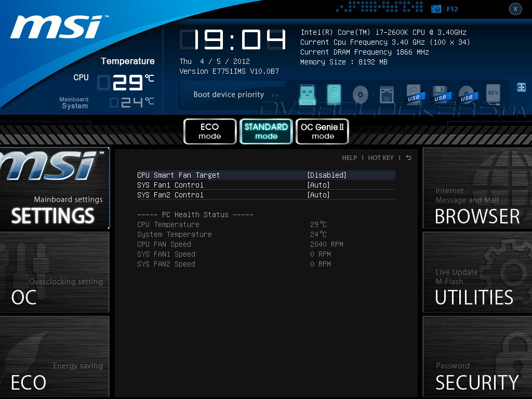This screenshot has height=399, width=532.
Task: Click the CPU FAN Speed 2040 RPM row
Action: [240, 244]
